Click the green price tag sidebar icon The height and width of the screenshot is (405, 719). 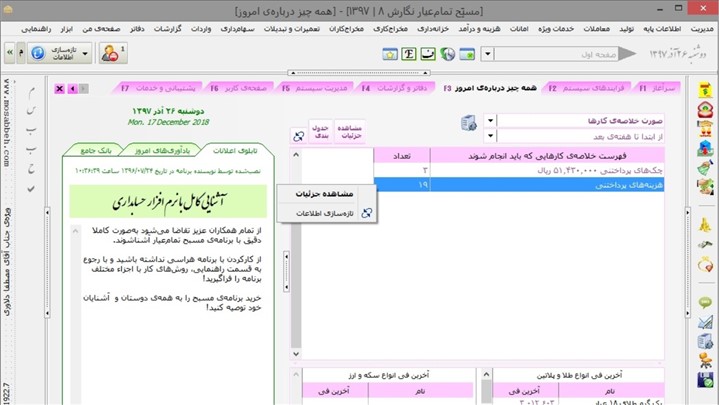point(705,167)
